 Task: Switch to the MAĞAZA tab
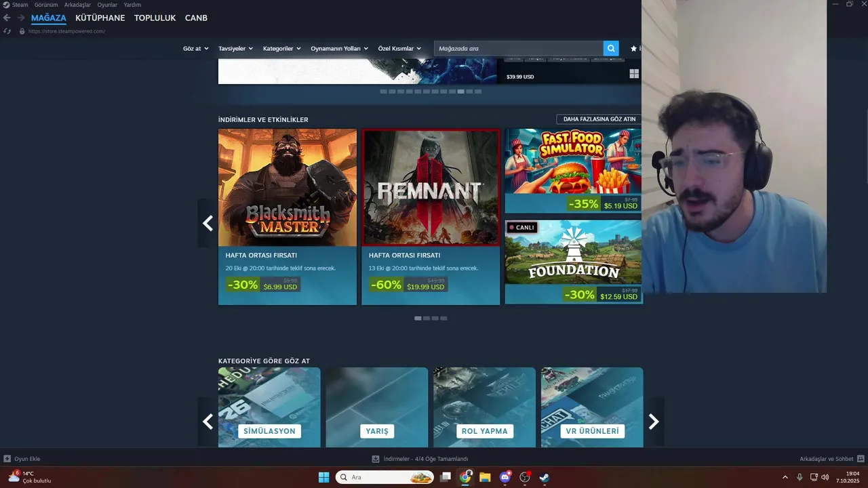pyautogui.click(x=49, y=18)
